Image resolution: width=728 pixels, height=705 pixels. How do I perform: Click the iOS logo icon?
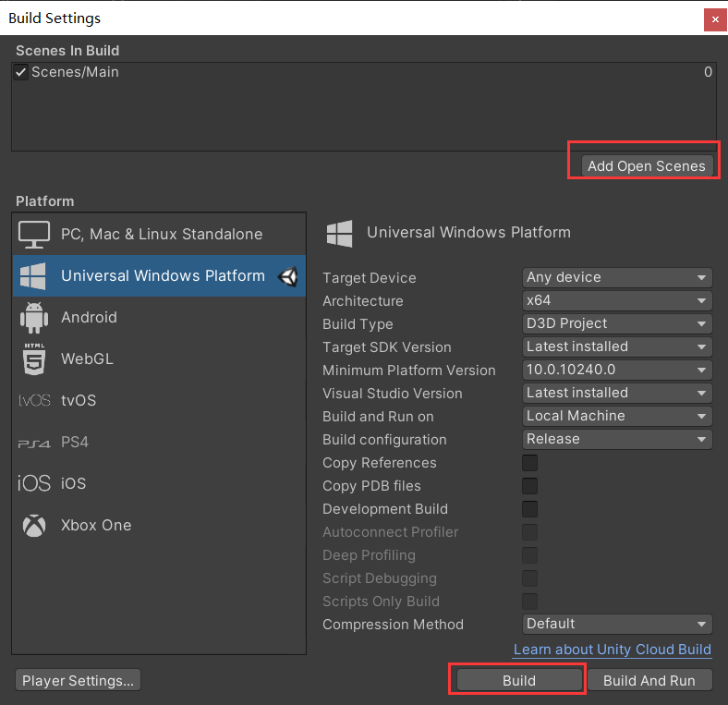(x=34, y=483)
